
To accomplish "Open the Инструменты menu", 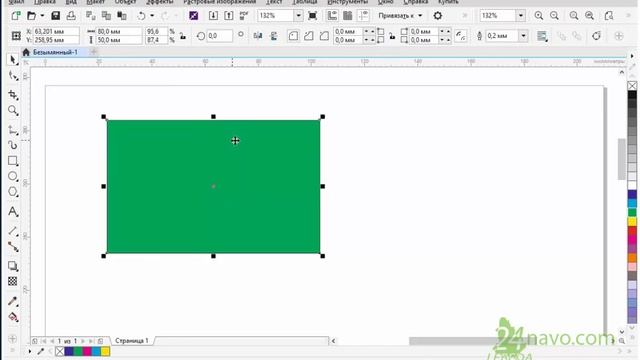I will click(347, 2).
